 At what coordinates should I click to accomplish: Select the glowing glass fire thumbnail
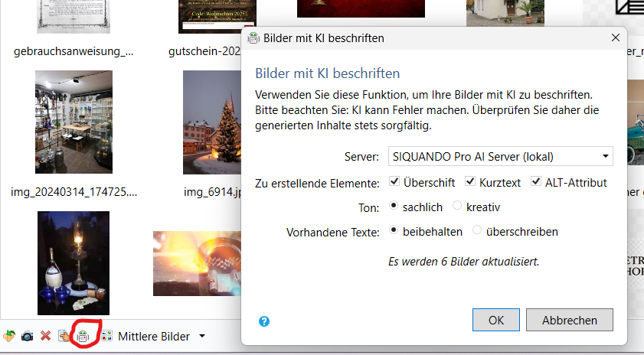pyautogui.click(x=197, y=263)
